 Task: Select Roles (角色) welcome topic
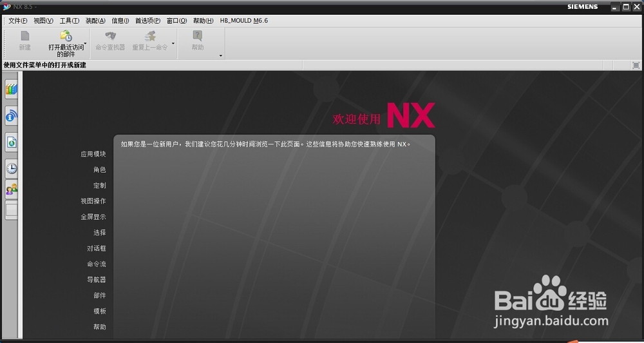pyautogui.click(x=99, y=170)
